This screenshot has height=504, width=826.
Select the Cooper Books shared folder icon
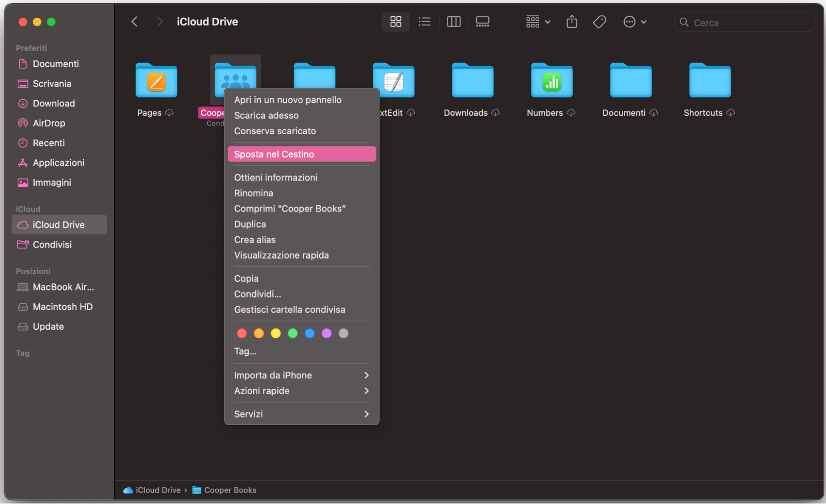235,75
